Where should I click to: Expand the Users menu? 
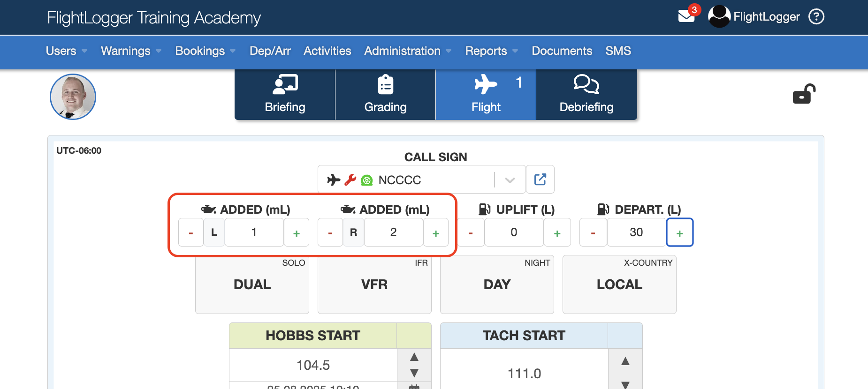66,51
